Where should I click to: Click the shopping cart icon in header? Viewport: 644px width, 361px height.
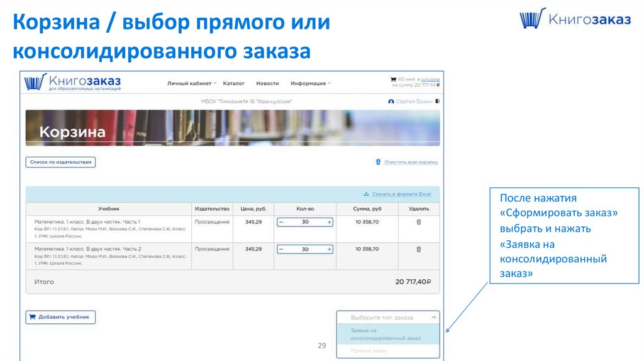click(x=393, y=80)
